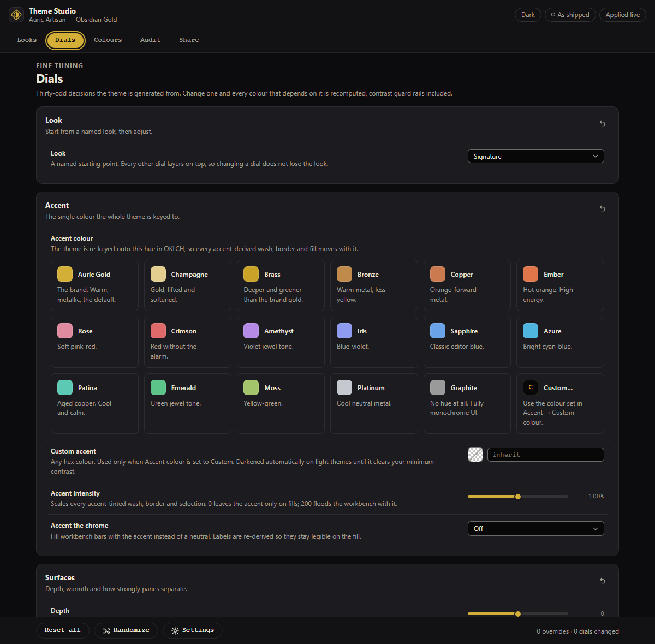Viewport: 655px width, 644px height.
Task: Choose the Amethyst accent card
Action: click(x=281, y=342)
